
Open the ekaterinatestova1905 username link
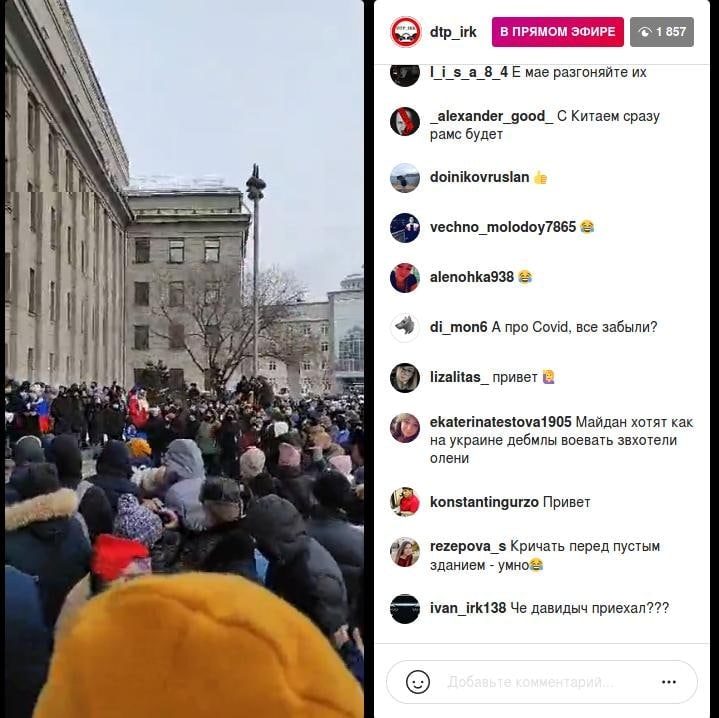point(501,422)
